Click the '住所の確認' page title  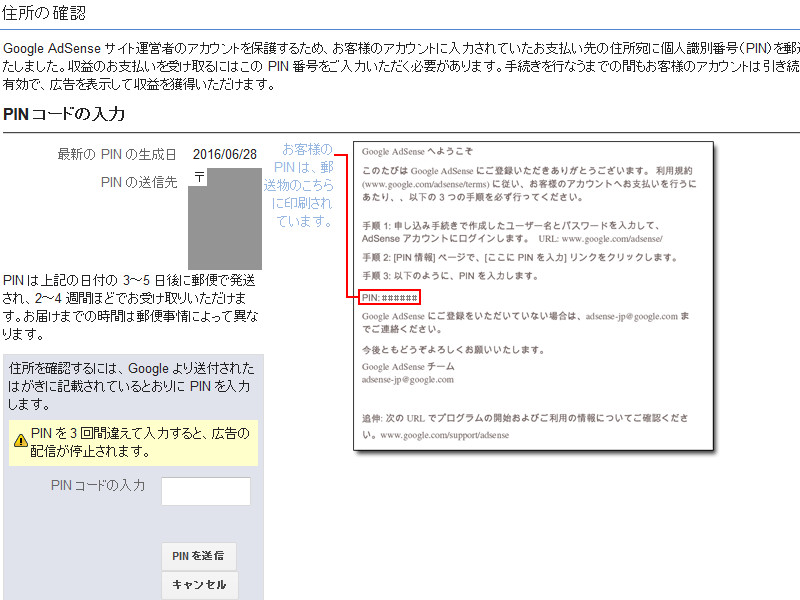[44, 13]
